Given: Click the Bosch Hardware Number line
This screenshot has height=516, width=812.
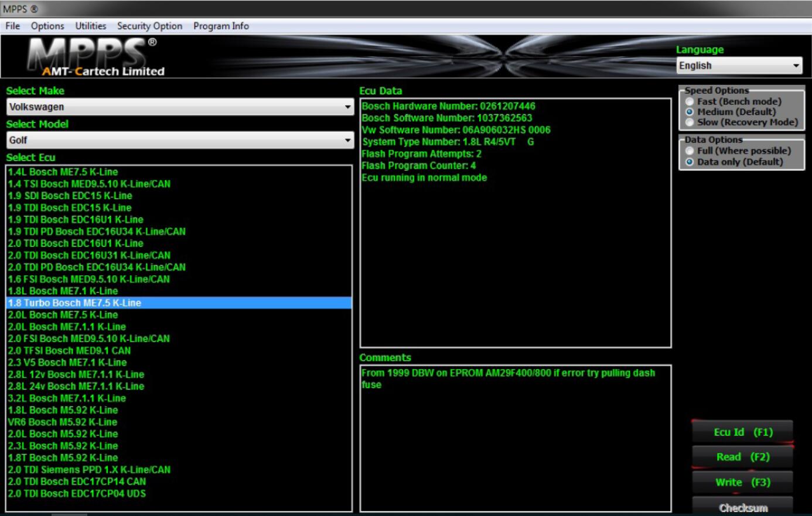Looking at the screenshot, I should click(x=448, y=106).
